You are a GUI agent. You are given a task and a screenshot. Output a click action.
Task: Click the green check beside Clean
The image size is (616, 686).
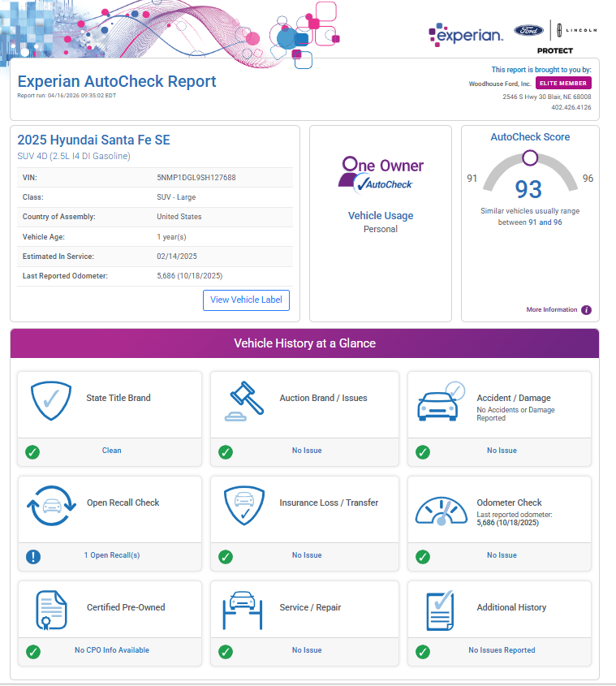(32, 452)
